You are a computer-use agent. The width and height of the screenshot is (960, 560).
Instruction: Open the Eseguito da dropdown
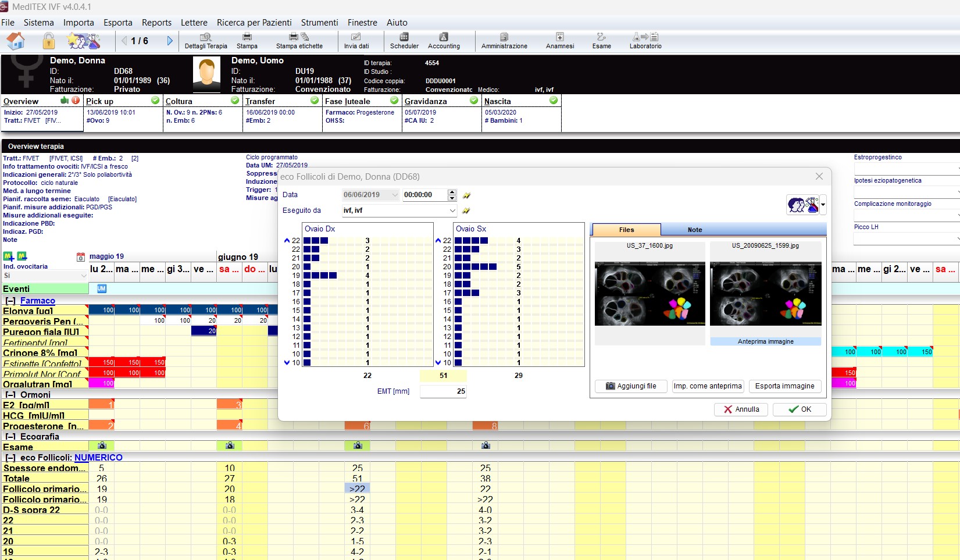click(x=452, y=211)
